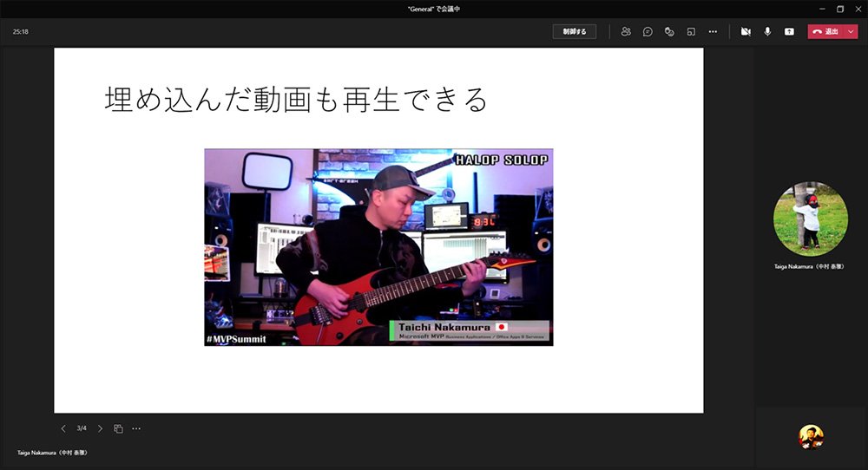Turn the camera on

(x=746, y=31)
